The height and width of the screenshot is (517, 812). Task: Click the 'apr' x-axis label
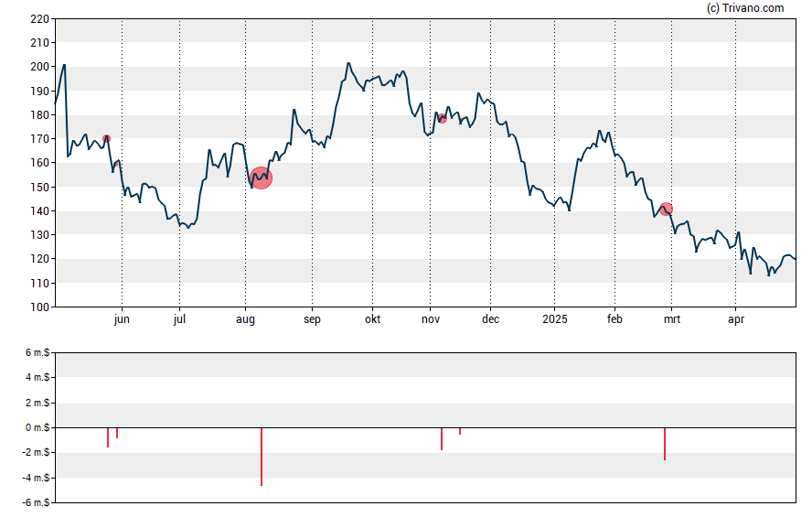pos(736,319)
